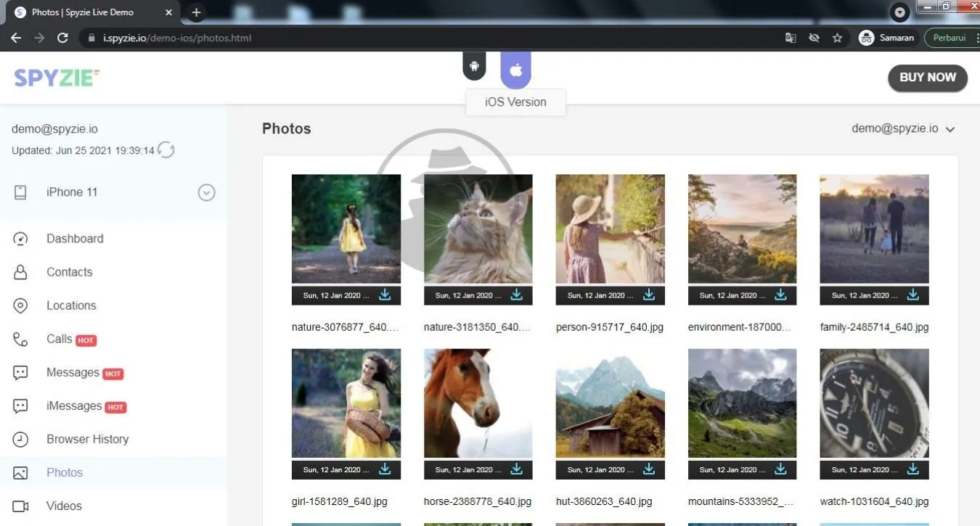Open the browser tab search dropdown
Image resolution: width=980 pixels, height=526 pixels.
click(x=900, y=12)
